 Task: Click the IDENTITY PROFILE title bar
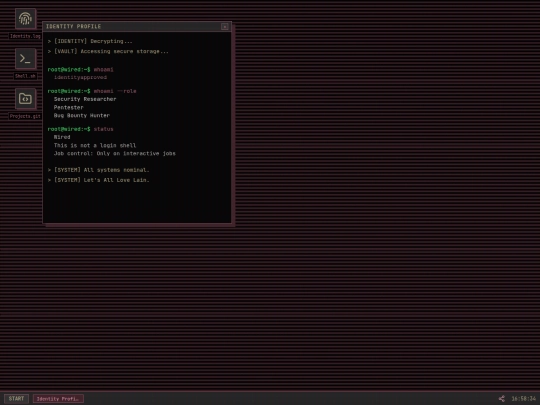[137, 27]
